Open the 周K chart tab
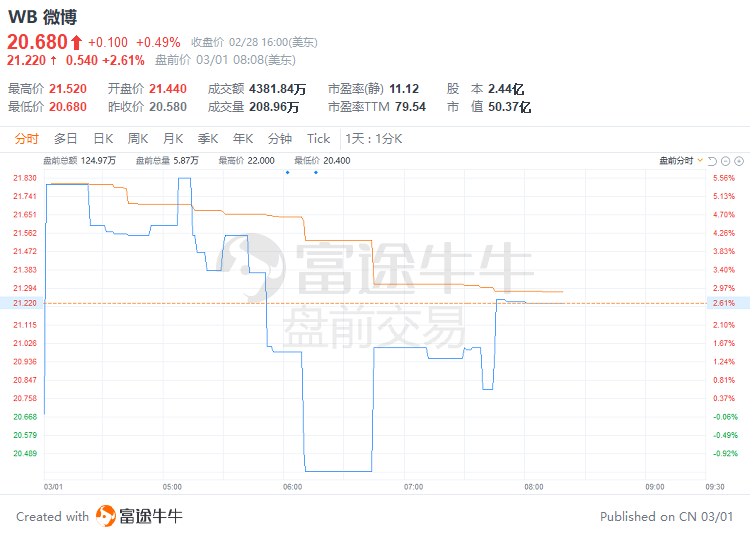 [x=138, y=139]
